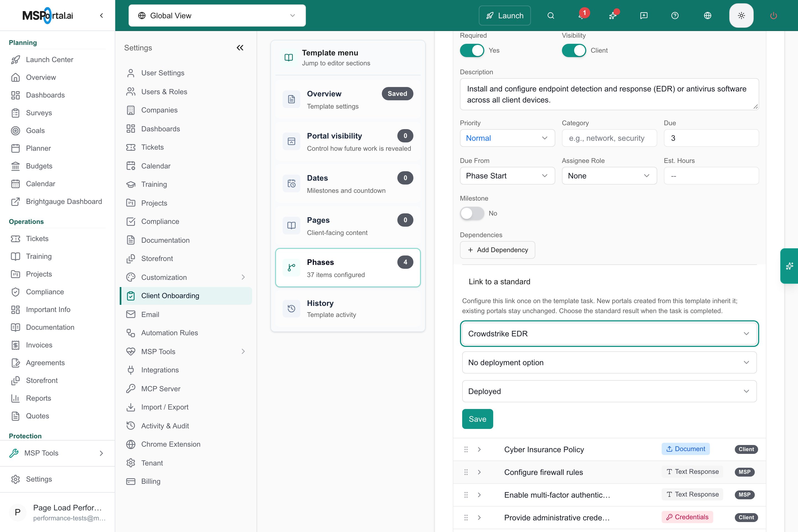
Task: Open the Deployed result dropdown
Action: [609, 392]
